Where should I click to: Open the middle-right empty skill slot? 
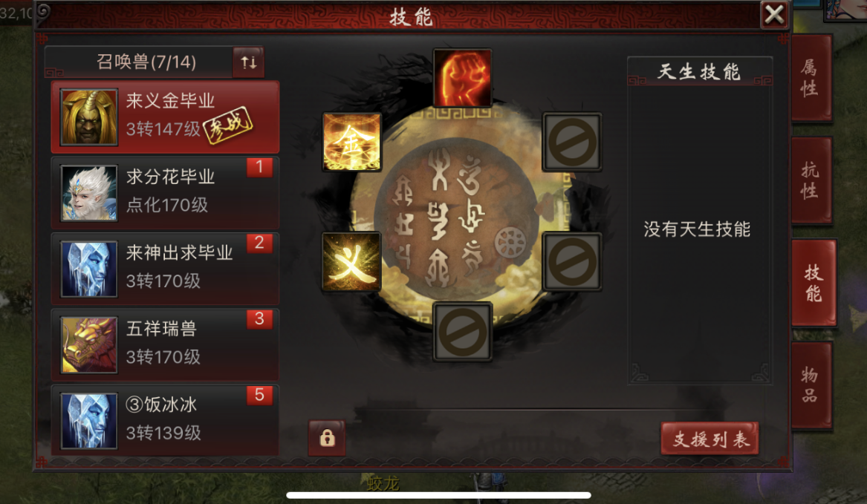tap(572, 261)
